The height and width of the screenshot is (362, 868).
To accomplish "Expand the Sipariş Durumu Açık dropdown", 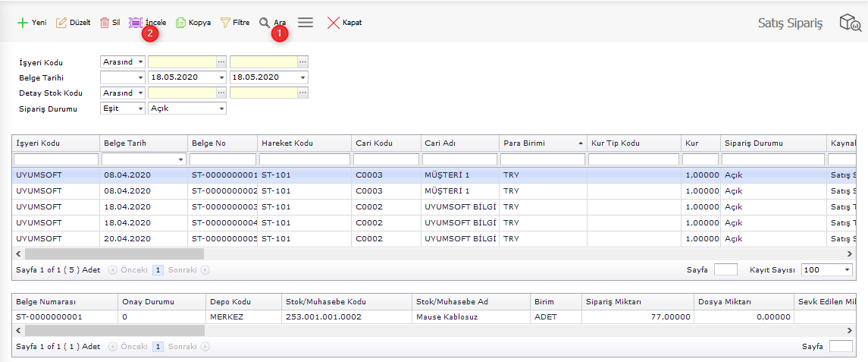I will pos(221,109).
